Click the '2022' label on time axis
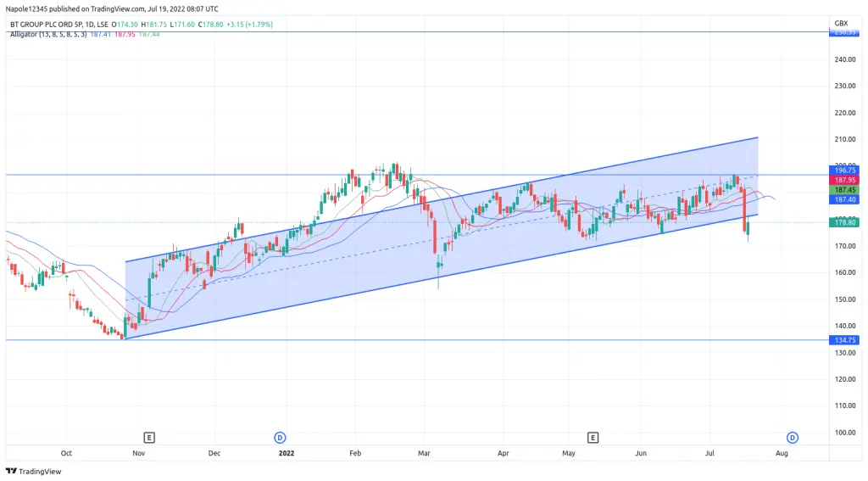This screenshot has width=868, height=481. 287,453
